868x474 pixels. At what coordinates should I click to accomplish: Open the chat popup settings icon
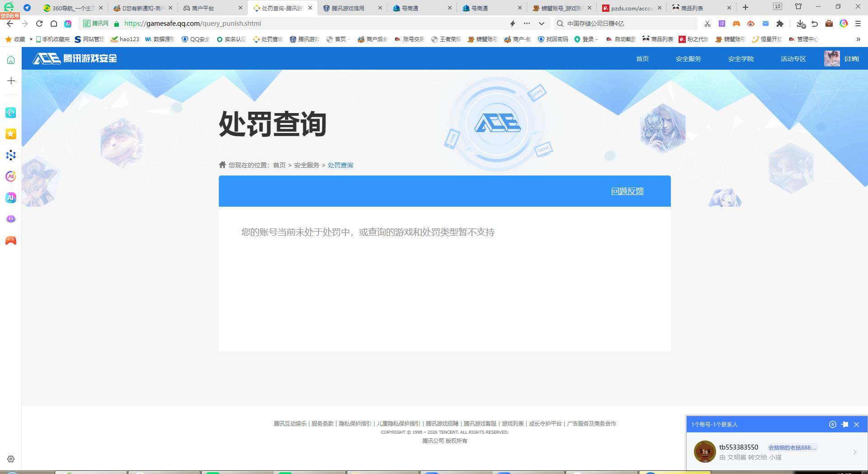pos(833,424)
